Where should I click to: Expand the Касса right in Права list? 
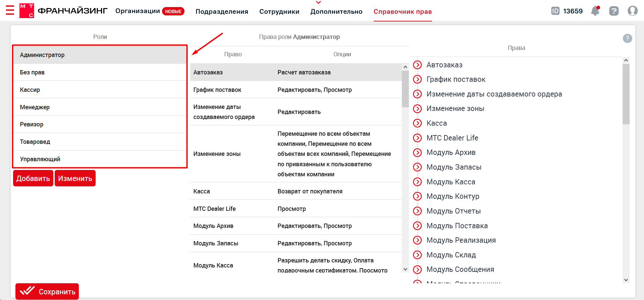(417, 123)
